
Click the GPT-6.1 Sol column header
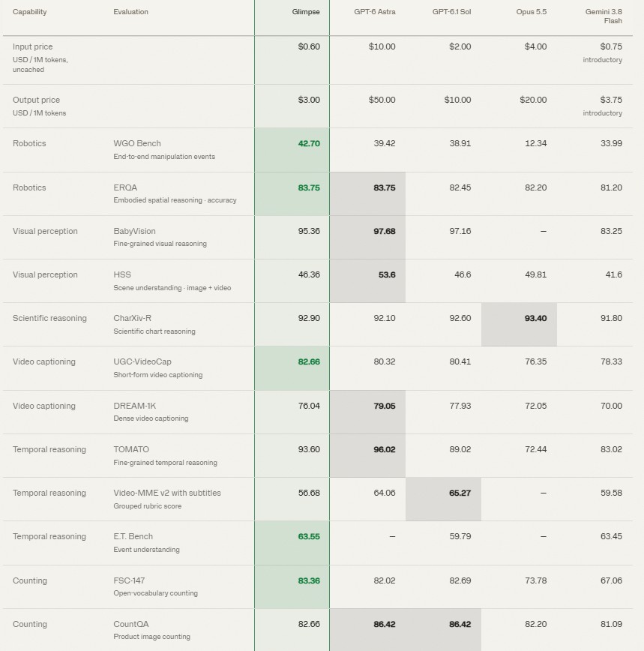pos(451,12)
